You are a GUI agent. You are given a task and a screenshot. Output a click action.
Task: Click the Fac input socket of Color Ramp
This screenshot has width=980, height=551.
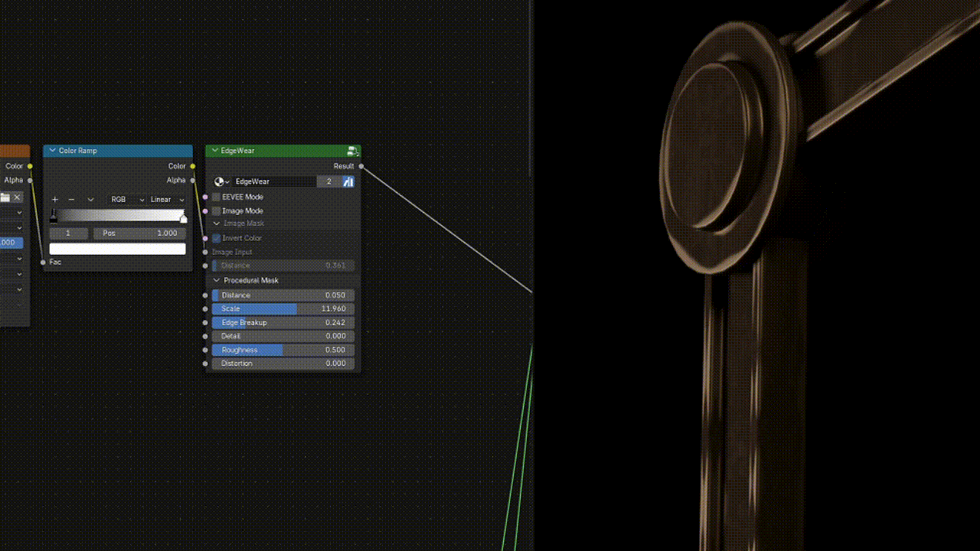pyautogui.click(x=43, y=262)
